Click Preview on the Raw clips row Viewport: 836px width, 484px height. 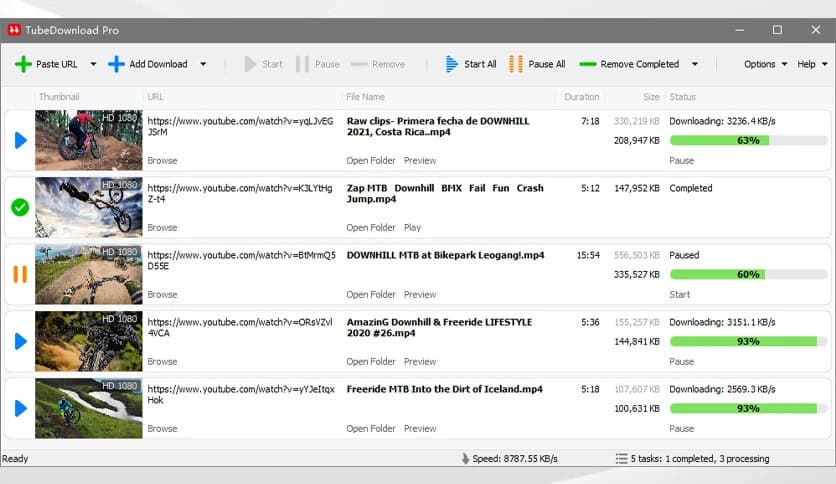click(420, 160)
